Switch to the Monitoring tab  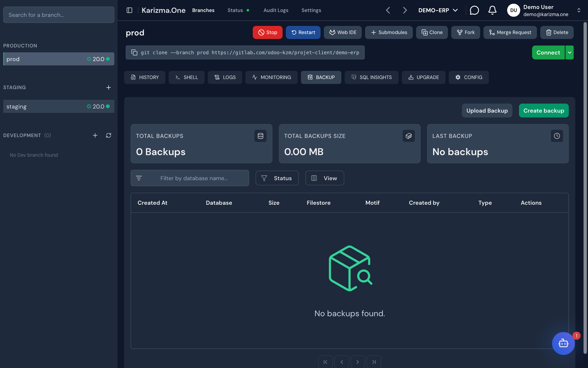pos(271,77)
